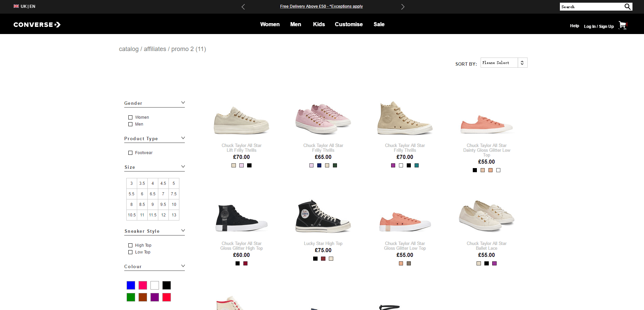Screen dimensions: 644x310
Task: Click the Ballet Lace shoe image
Action: (x=487, y=216)
